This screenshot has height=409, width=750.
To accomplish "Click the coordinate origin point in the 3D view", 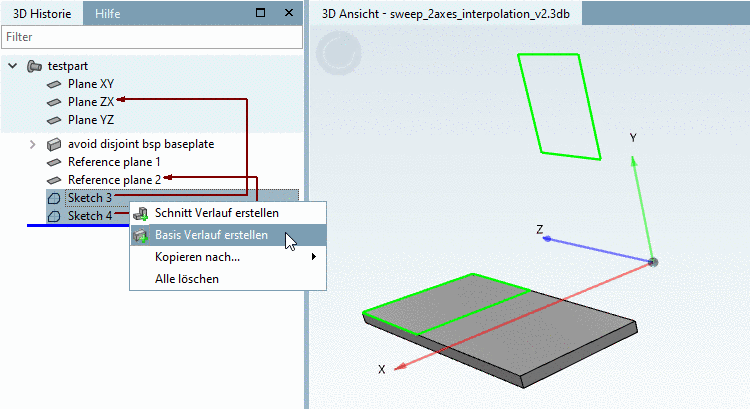I will pyautogui.click(x=653, y=262).
